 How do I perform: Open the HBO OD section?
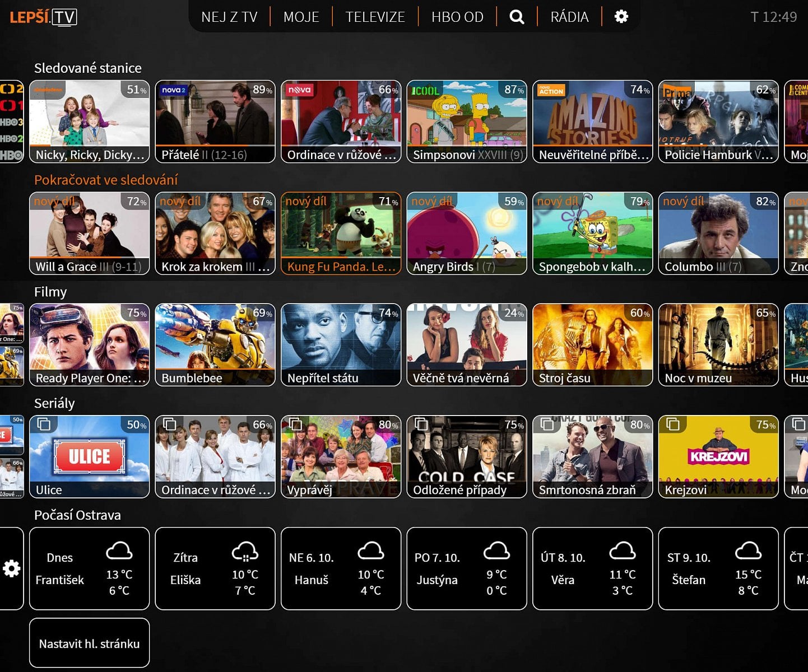(x=457, y=17)
